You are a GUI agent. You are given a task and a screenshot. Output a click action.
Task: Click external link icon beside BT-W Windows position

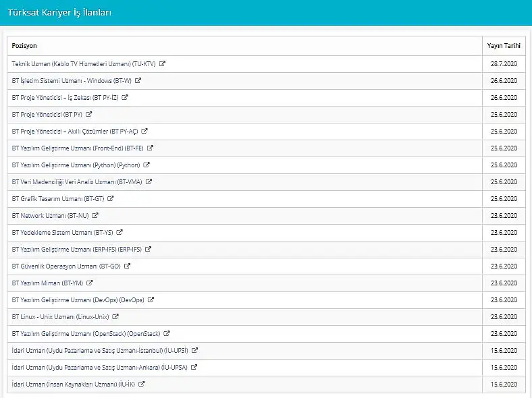138,80
